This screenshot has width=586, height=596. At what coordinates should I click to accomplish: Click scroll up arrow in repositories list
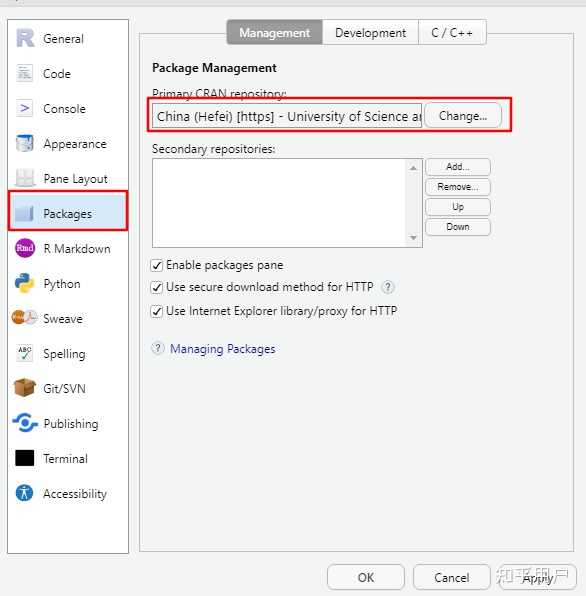(x=413, y=168)
